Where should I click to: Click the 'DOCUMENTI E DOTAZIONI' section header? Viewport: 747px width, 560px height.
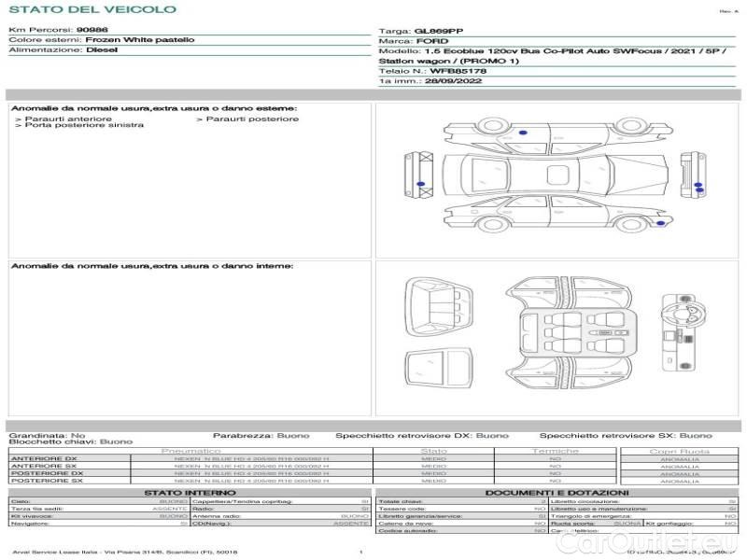pyautogui.click(x=557, y=492)
